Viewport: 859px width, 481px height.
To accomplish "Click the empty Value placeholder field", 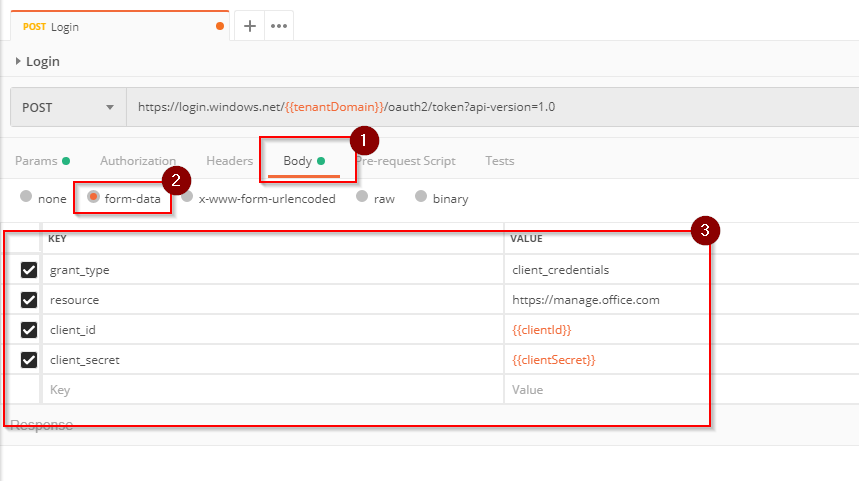I will click(x=681, y=390).
